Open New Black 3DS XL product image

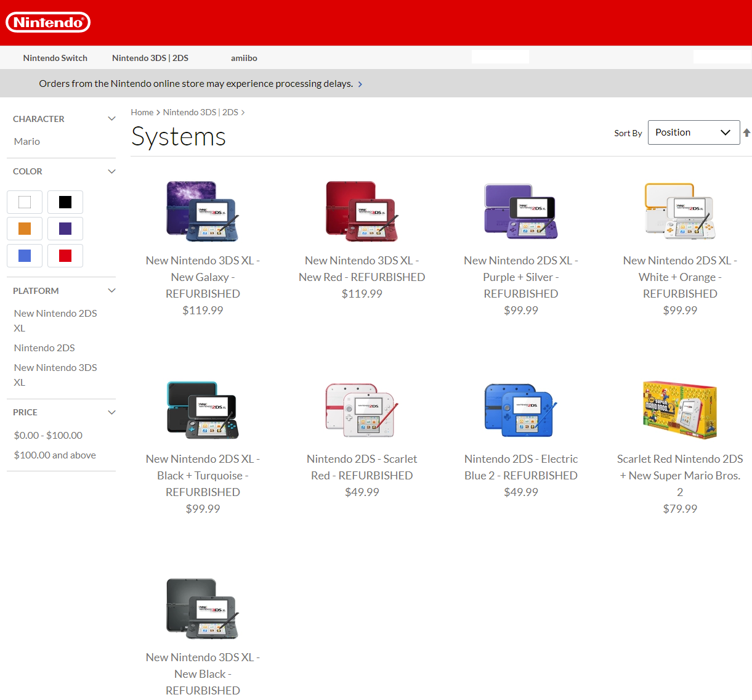(x=203, y=609)
